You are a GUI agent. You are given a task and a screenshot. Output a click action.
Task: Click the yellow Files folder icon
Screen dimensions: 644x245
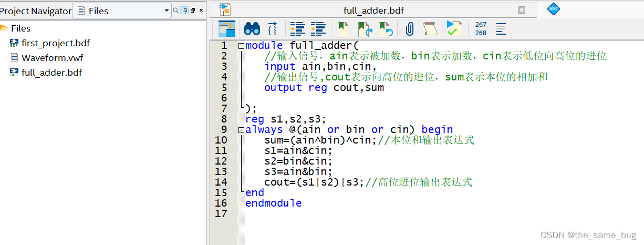3,28
